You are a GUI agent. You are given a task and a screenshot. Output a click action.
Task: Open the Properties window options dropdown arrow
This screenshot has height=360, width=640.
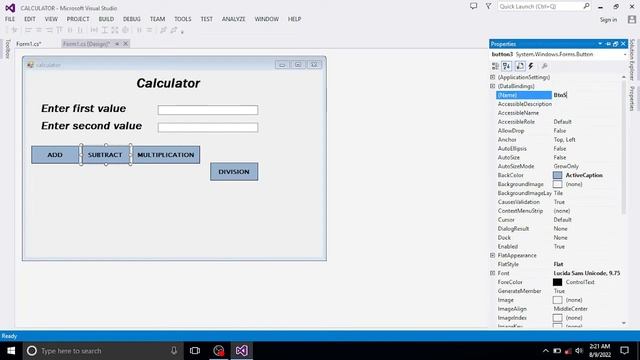click(600, 44)
